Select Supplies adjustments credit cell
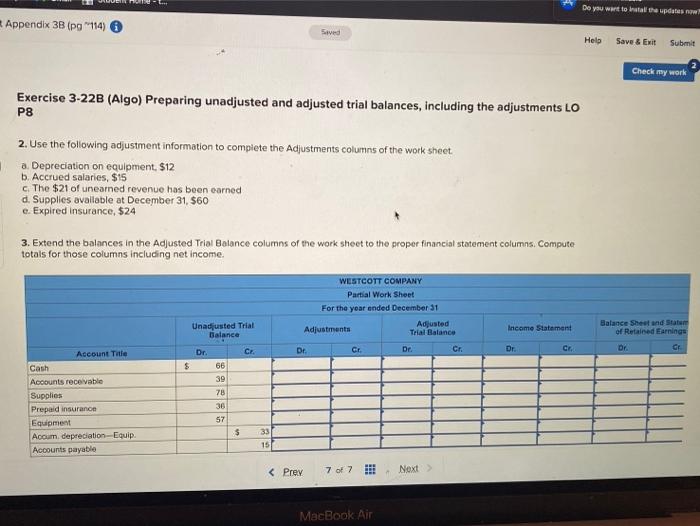700x526 pixels. [356, 391]
